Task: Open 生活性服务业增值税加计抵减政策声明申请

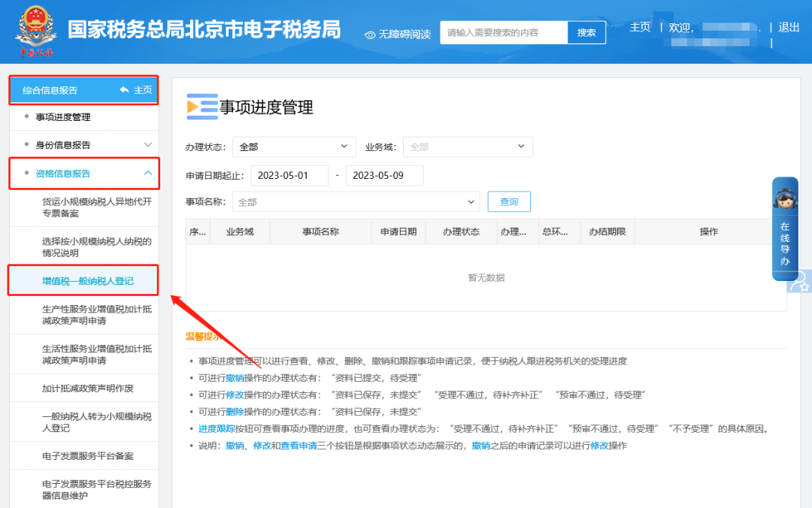Action: pyautogui.click(x=96, y=354)
